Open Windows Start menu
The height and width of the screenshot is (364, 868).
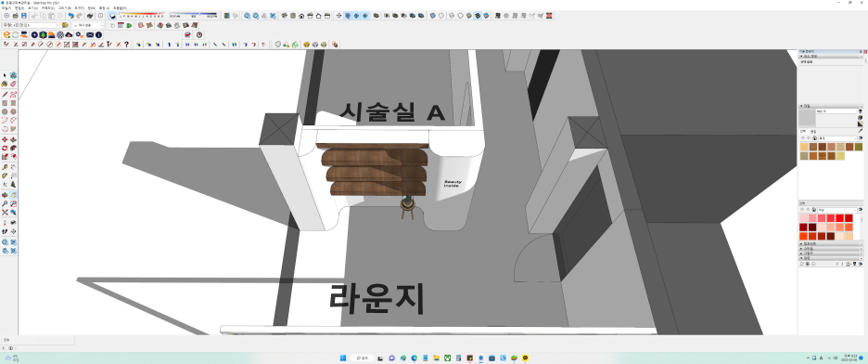[343, 357]
